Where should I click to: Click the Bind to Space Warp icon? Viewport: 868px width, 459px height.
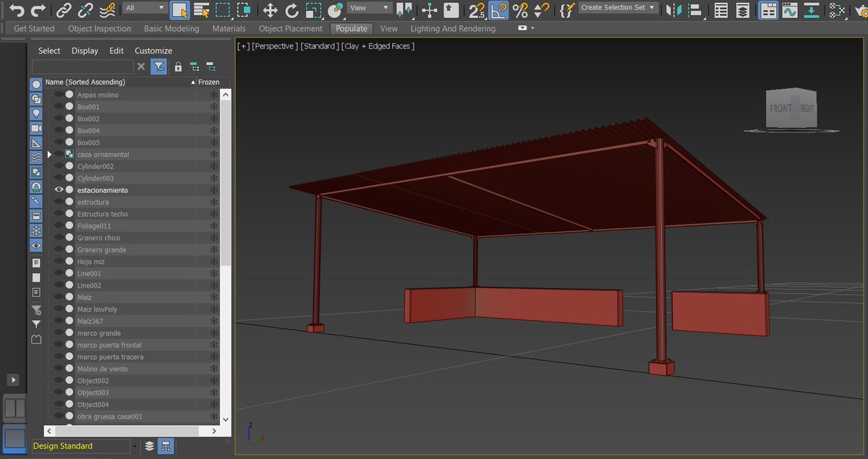point(107,10)
